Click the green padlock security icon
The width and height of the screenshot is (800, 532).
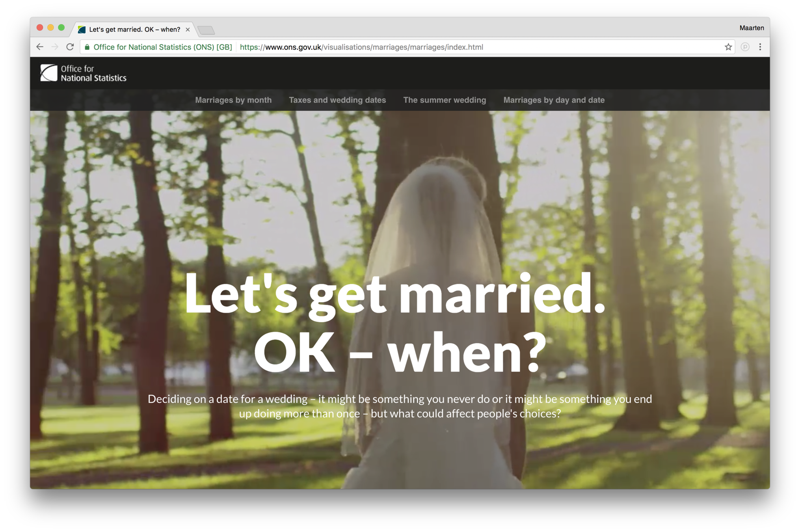(x=87, y=47)
